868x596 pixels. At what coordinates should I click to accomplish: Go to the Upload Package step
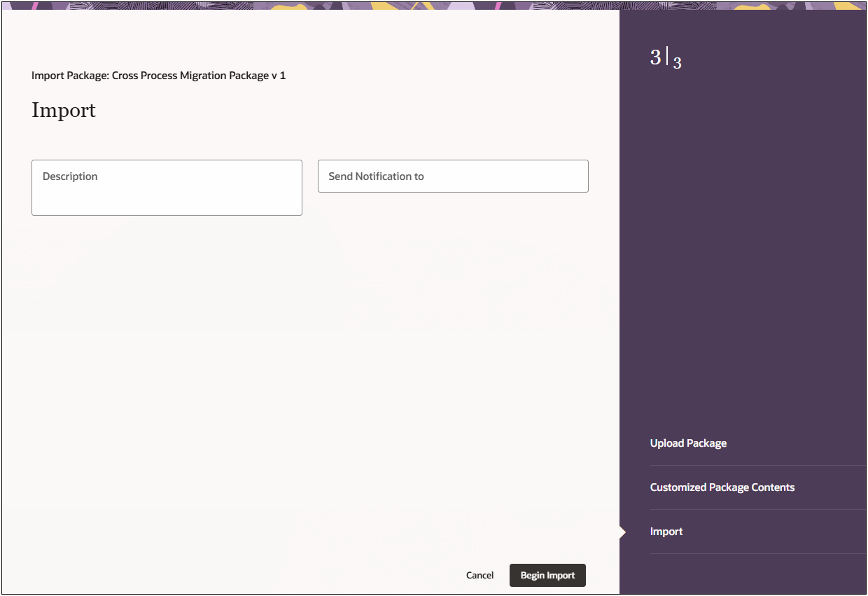pos(688,443)
